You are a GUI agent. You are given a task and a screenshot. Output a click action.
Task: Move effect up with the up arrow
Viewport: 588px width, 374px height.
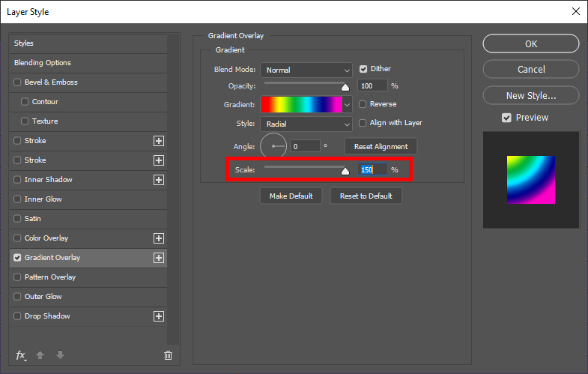pos(40,355)
